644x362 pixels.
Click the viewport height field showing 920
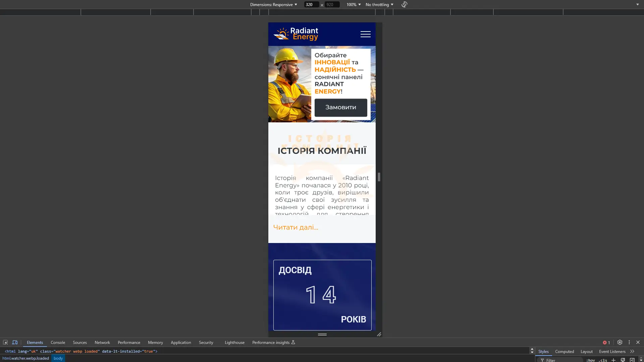[332, 4]
